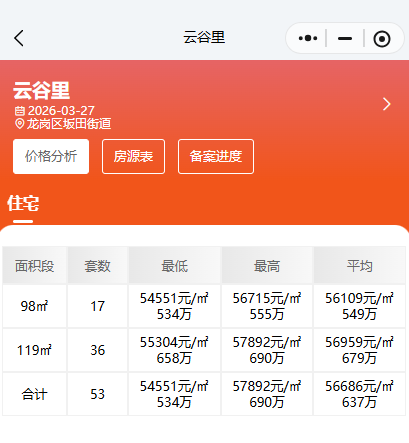The width and height of the screenshot is (409, 443).
Task: Click the 56686元/㎡ 637万 average cell
Action: tap(359, 394)
